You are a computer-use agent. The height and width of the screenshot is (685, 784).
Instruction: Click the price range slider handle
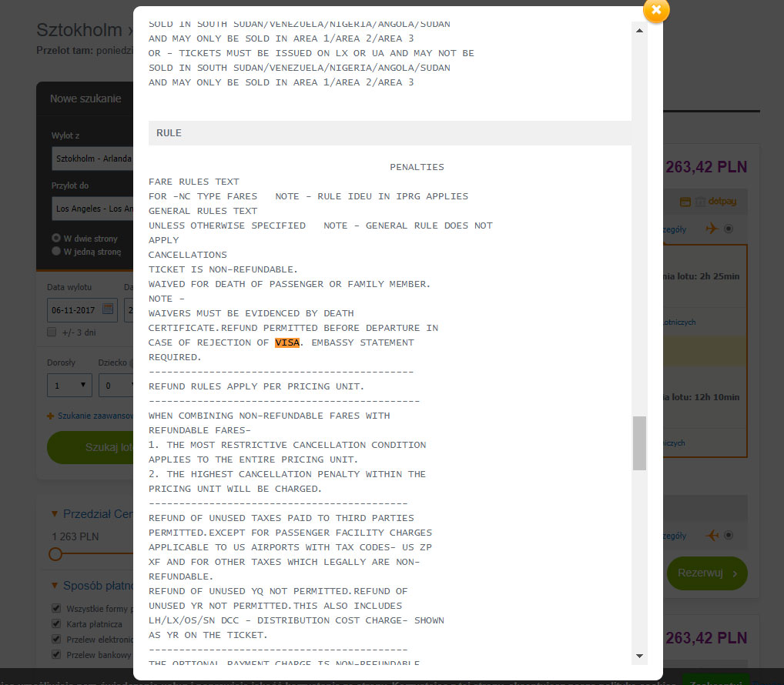coord(55,553)
